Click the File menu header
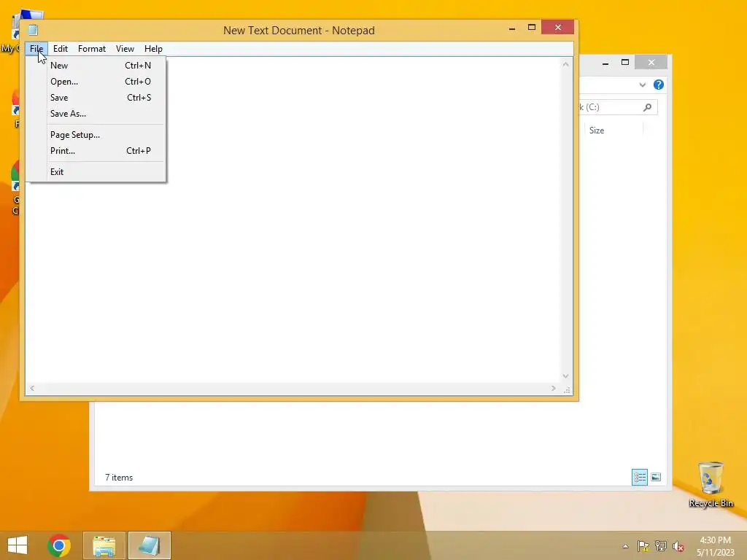 coord(36,49)
